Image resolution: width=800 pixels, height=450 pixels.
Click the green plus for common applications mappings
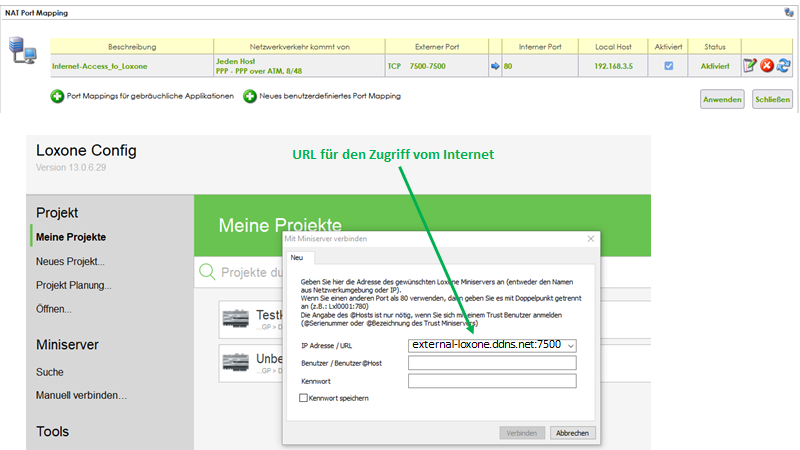(x=57, y=96)
